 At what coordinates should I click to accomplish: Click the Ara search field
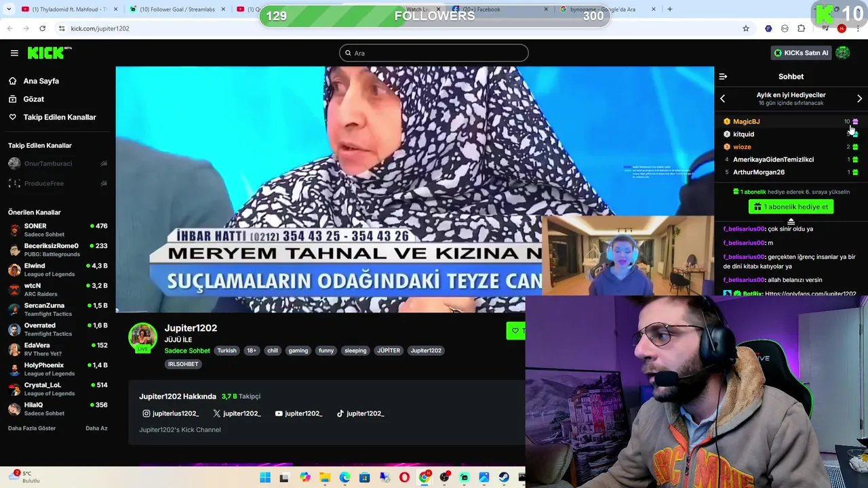coord(434,53)
